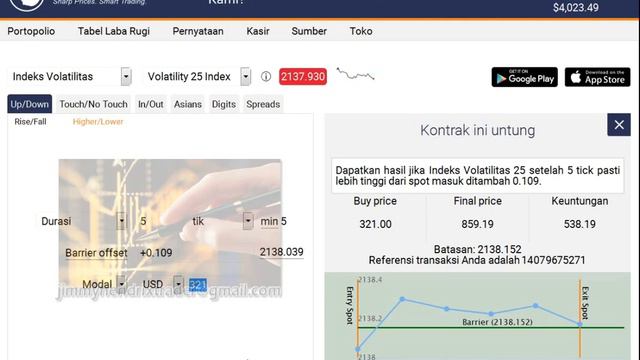Viewport: 640px width, 360px height.
Task: Click the Barrier offset label
Action: pyautogui.click(x=96, y=253)
